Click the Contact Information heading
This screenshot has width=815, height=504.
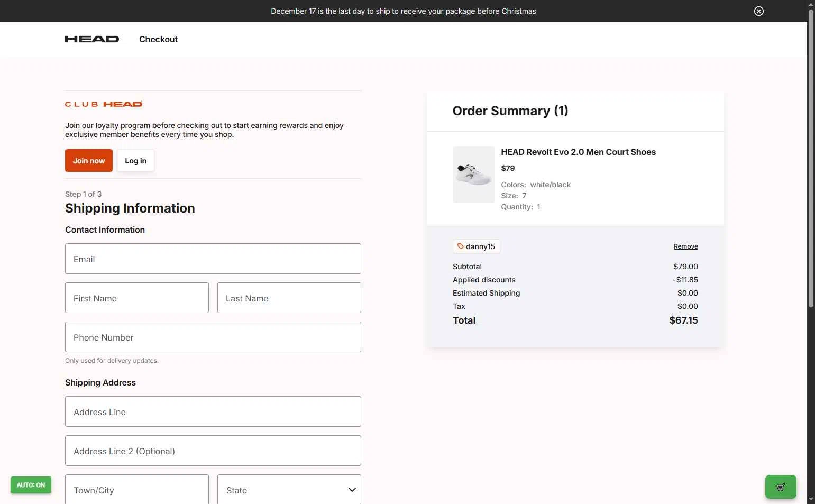pos(105,230)
